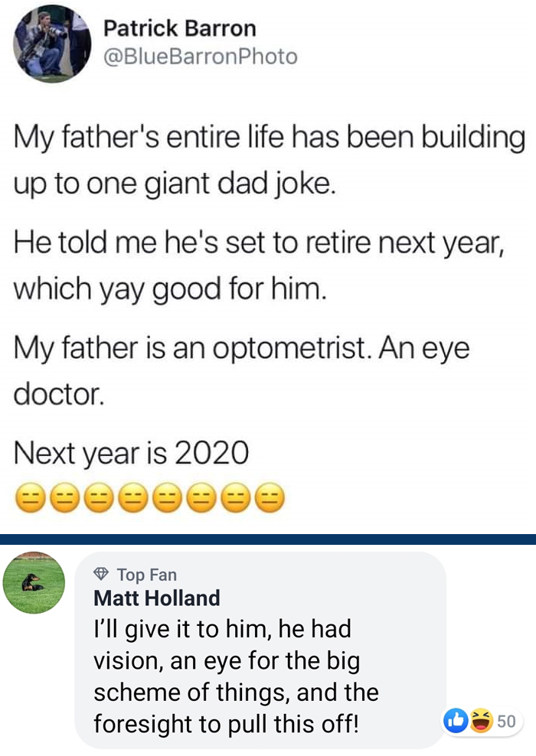Click the "He told me he's set to retire" line

click(x=257, y=246)
